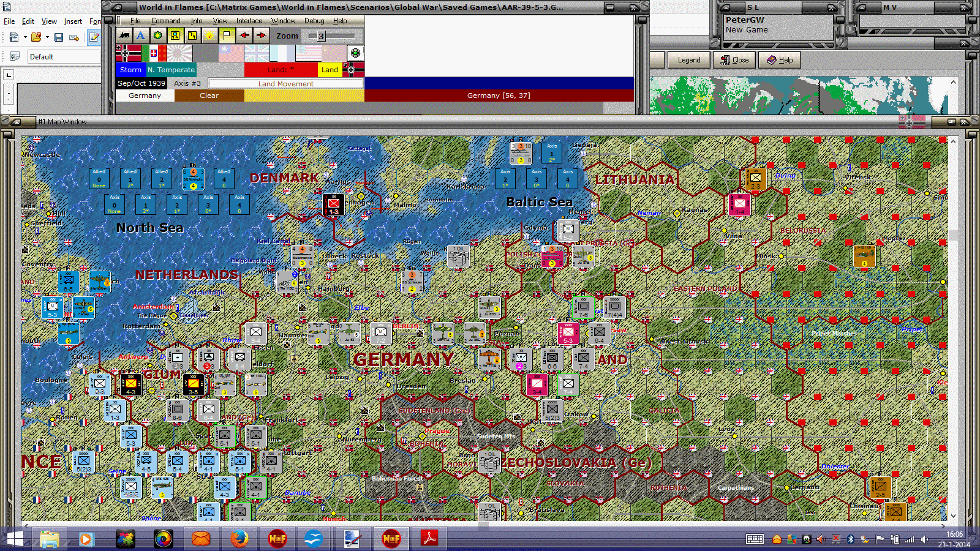Select the Nationalist China flag
The image size is (980, 551).
pos(231,53)
